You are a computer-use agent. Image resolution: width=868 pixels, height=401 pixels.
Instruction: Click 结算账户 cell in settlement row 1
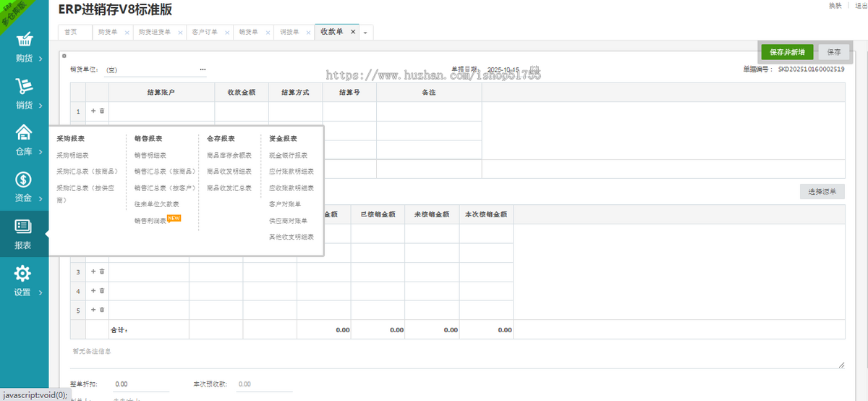coord(162,111)
